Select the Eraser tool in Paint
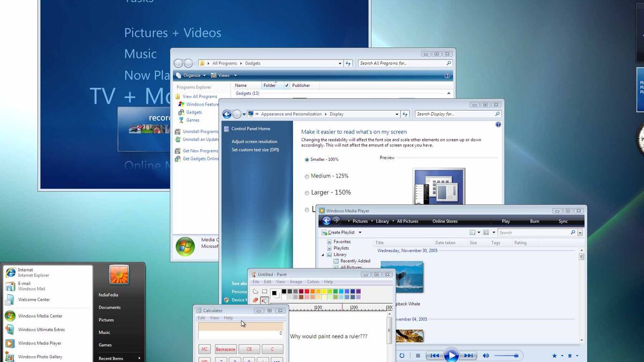The image size is (644, 362). point(255,300)
